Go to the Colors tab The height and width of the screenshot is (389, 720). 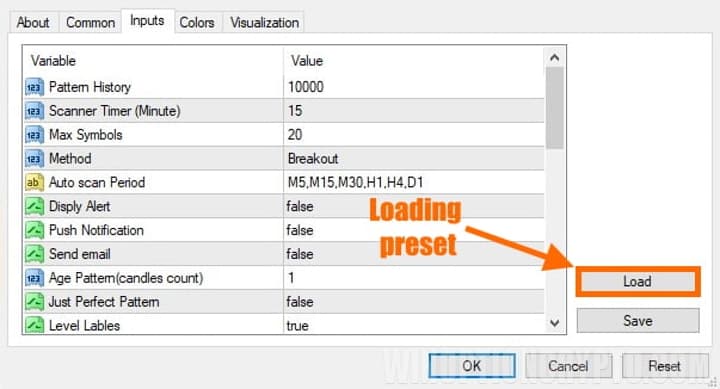[x=197, y=23]
